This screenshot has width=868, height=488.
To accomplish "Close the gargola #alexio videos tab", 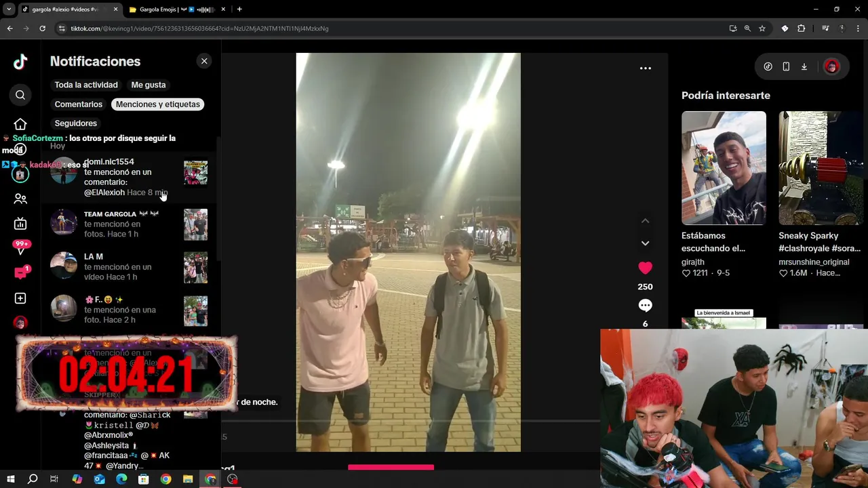I will 115,9.
